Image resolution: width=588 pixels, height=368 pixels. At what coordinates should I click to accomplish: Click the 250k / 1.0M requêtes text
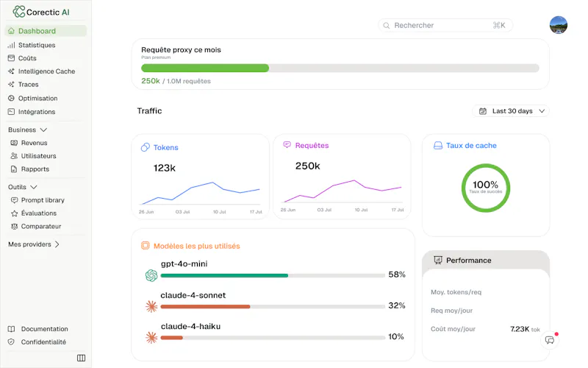(x=176, y=81)
